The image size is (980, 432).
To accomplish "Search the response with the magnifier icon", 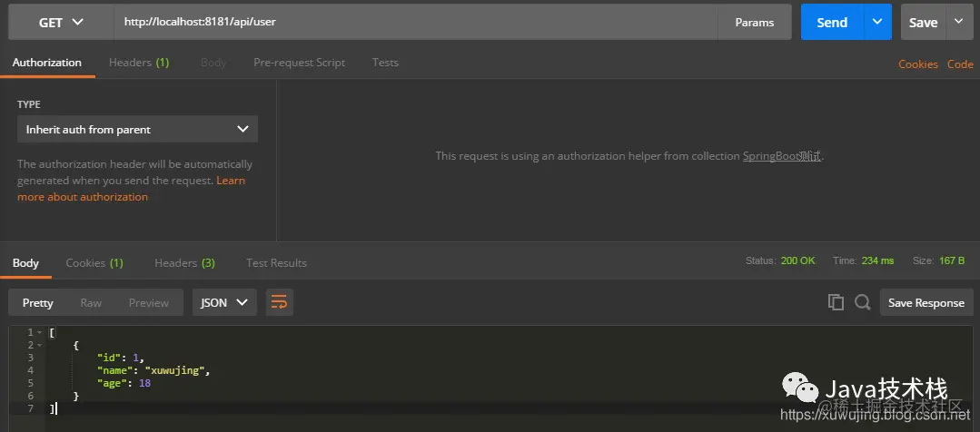I will point(863,303).
